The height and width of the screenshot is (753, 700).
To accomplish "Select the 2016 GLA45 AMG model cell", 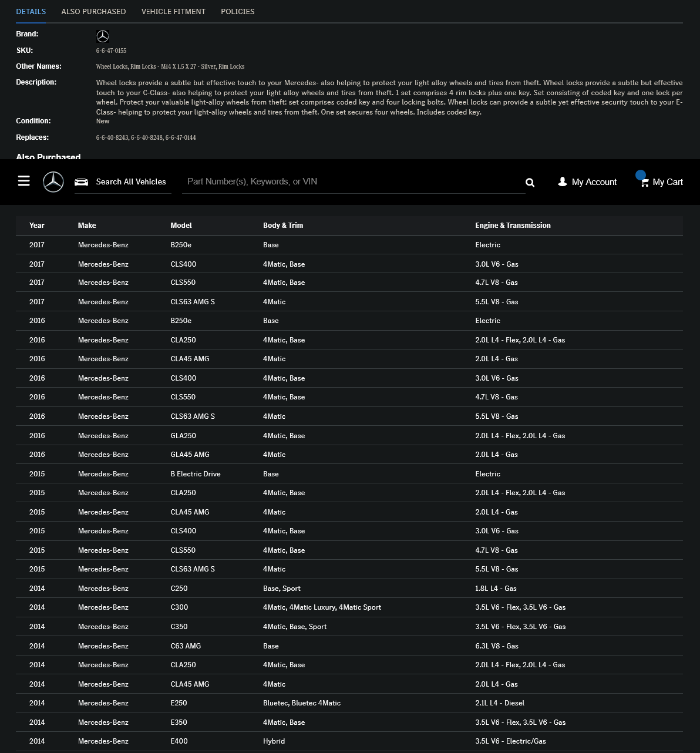I will tap(190, 455).
